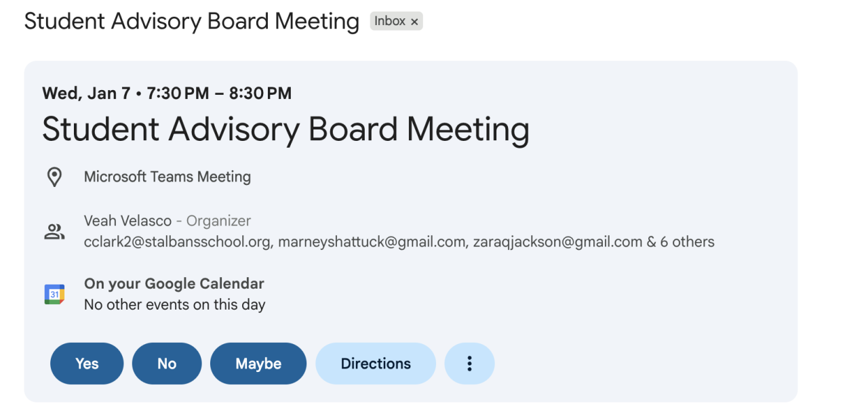Click the Directions button

(x=376, y=364)
